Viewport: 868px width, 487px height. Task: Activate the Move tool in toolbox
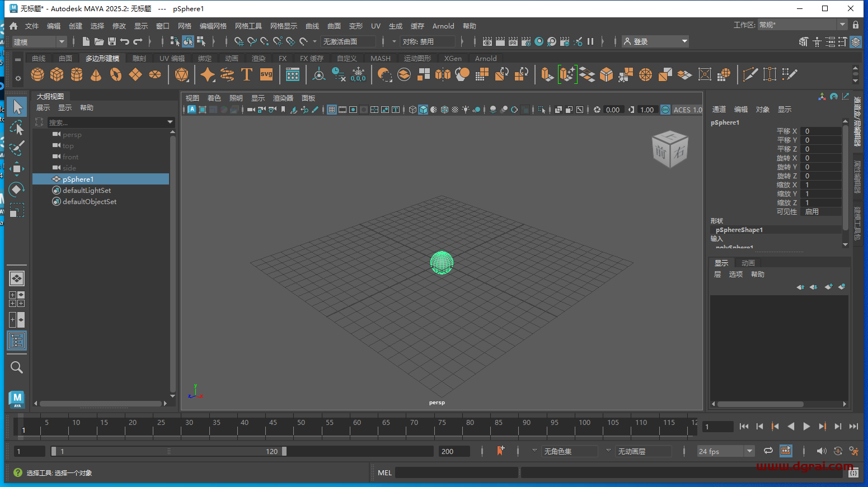[17, 169]
